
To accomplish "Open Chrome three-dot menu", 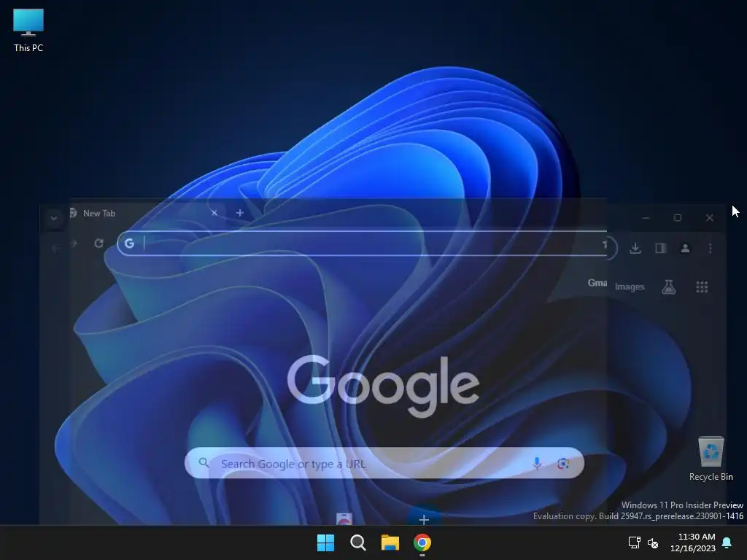I will tap(711, 248).
